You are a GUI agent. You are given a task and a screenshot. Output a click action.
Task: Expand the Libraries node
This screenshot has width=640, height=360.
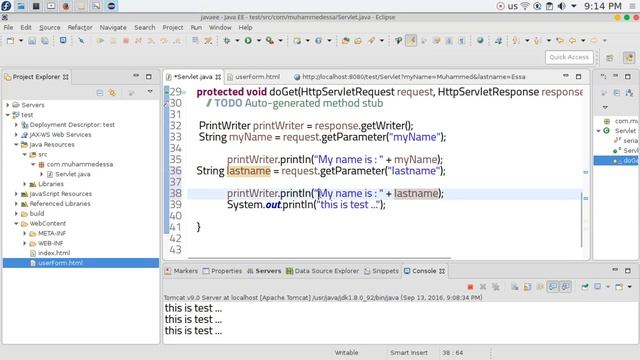pyautogui.click(x=24, y=184)
